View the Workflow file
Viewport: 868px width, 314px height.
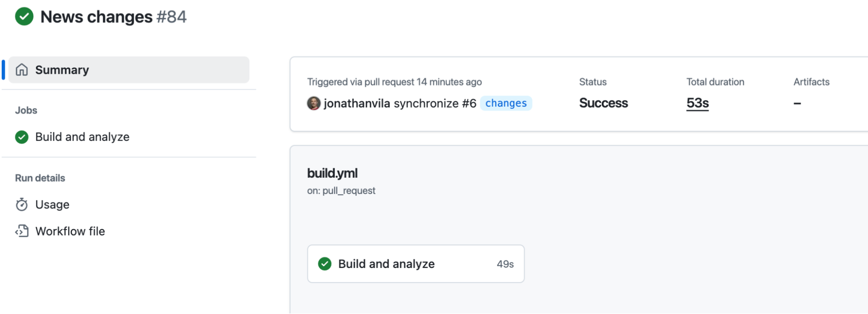(x=70, y=231)
